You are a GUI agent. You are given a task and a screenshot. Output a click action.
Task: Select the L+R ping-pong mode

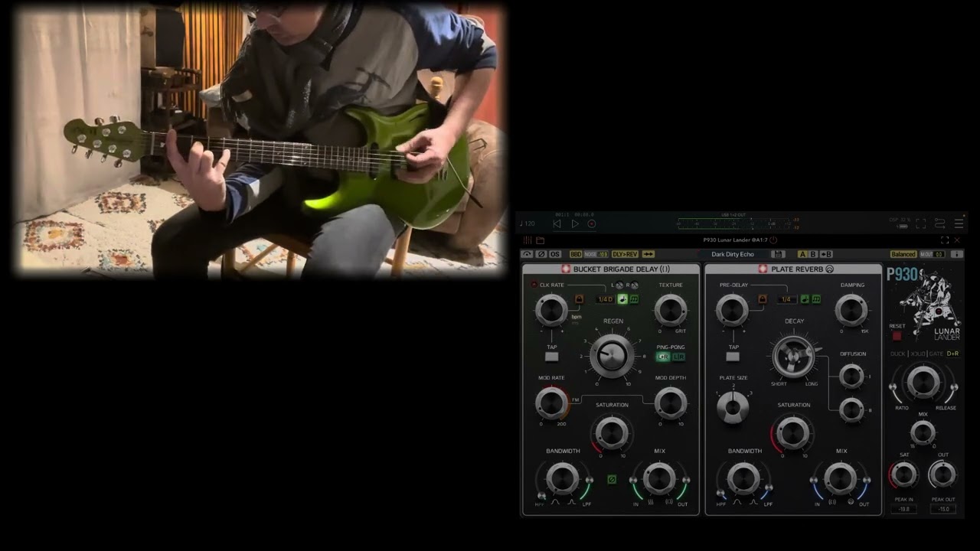click(x=663, y=357)
